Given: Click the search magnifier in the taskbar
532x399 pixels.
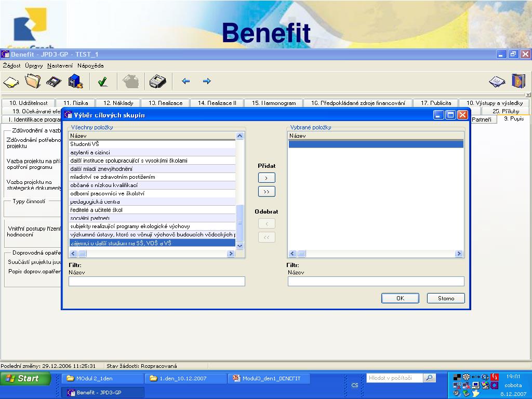Looking at the screenshot, I should (429, 378).
